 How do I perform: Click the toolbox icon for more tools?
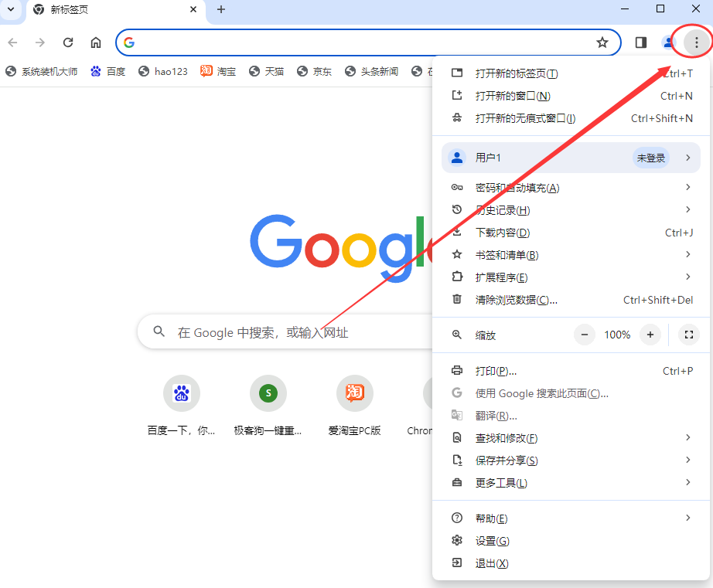pyautogui.click(x=457, y=482)
